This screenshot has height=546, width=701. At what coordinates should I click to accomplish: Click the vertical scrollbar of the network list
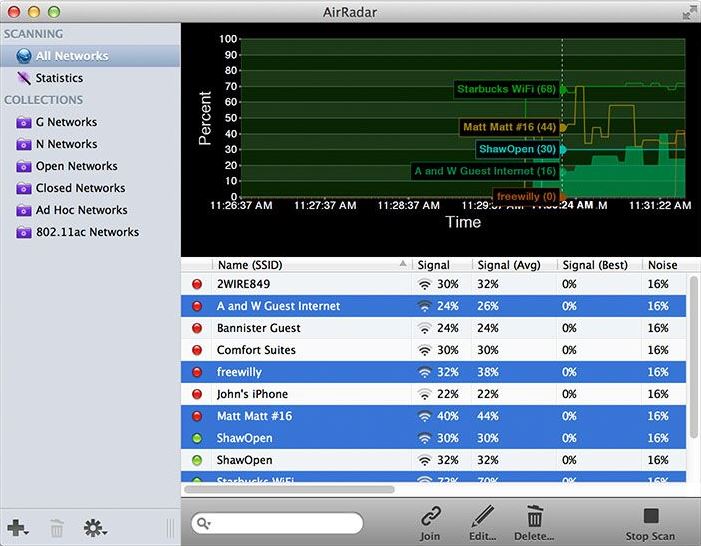693,357
